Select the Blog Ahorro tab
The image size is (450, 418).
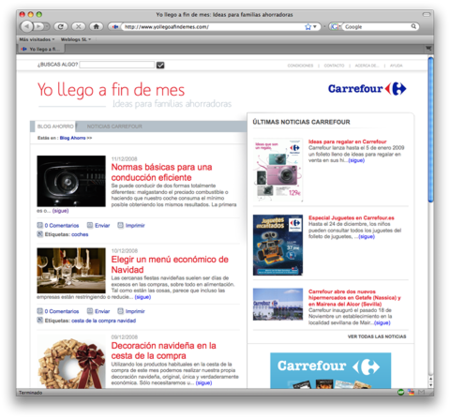[55, 126]
